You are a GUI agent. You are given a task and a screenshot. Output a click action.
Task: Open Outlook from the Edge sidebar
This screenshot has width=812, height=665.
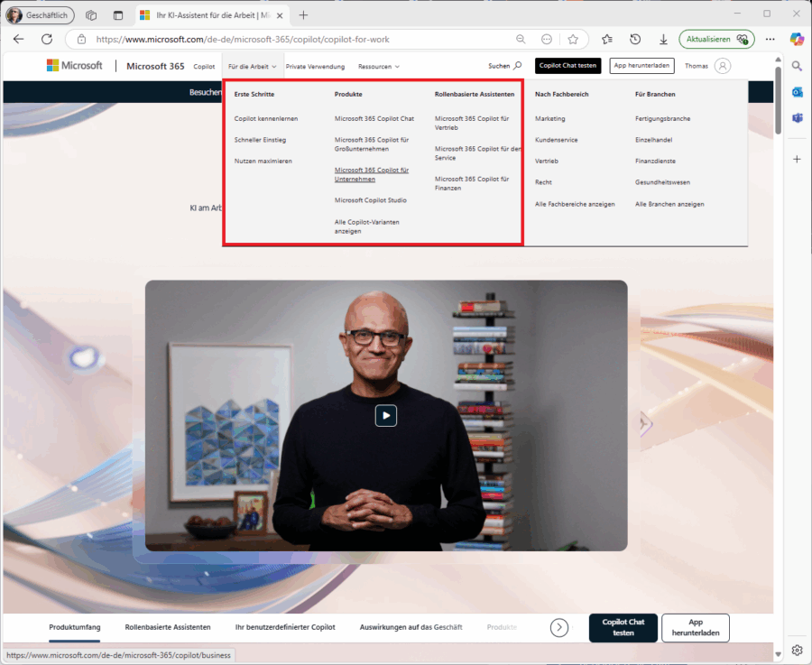click(797, 92)
